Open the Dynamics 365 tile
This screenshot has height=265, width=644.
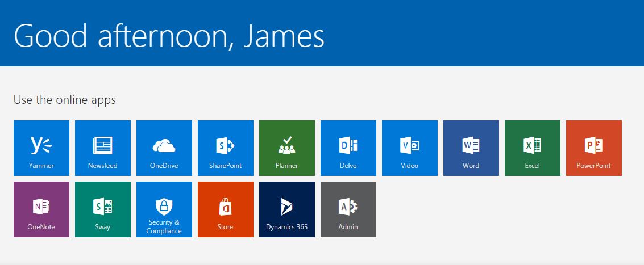(x=287, y=209)
